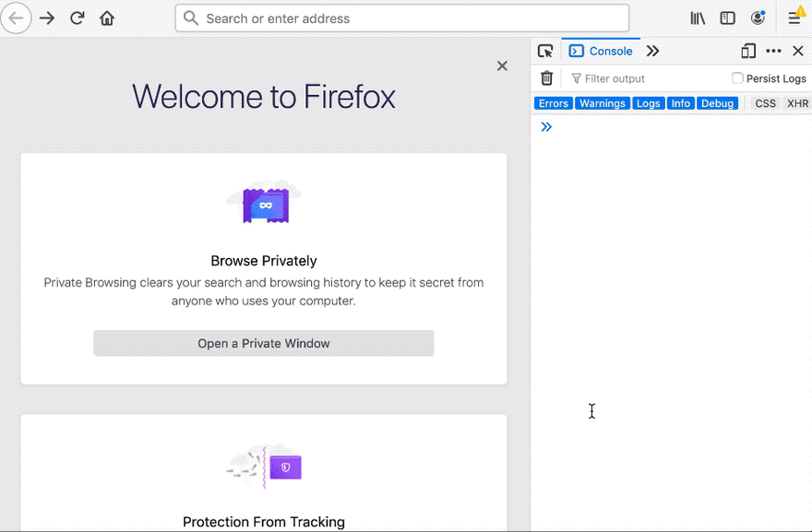The image size is (812, 532).
Task: Close the developer tools panel
Action: point(798,51)
